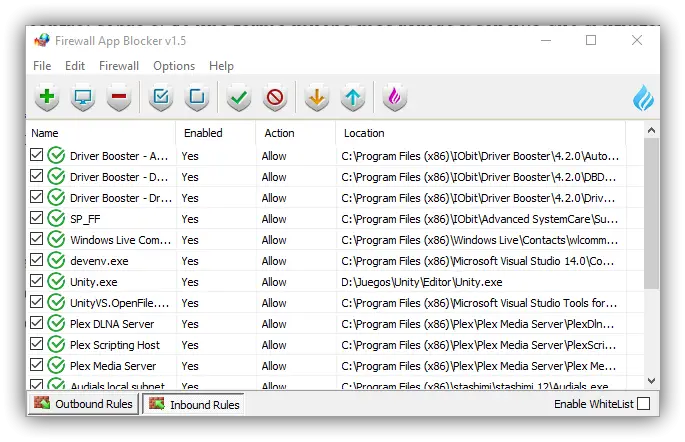Click the green status icon for devenv.exe
This screenshot has width=685, height=442.
(56, 261)
